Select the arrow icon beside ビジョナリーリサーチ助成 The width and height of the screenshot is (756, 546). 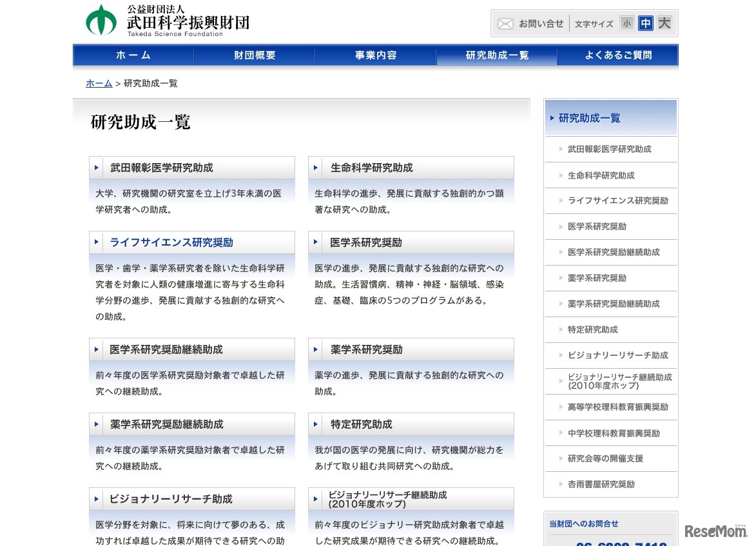tap(97, 499)
